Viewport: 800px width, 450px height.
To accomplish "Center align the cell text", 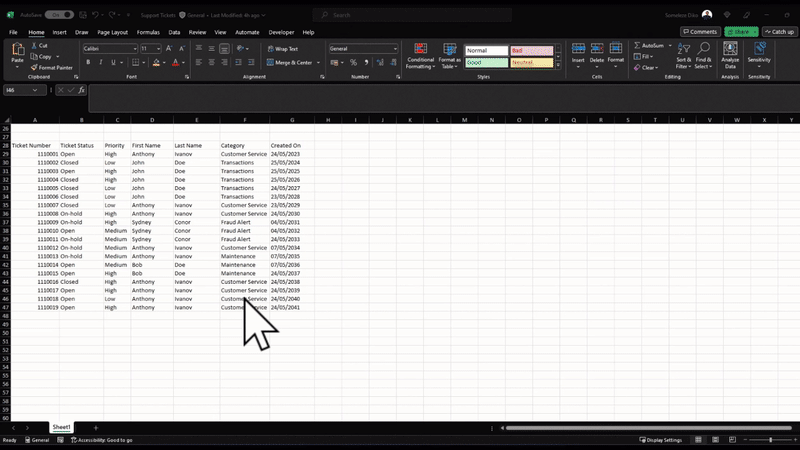I will coord(212,62).
